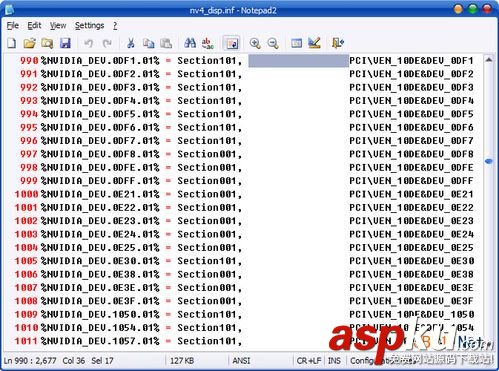Click PCI\VEN_10DE&DEV_0DF4 text
Screen dimensions: 499x371
(x=411, y=101)
